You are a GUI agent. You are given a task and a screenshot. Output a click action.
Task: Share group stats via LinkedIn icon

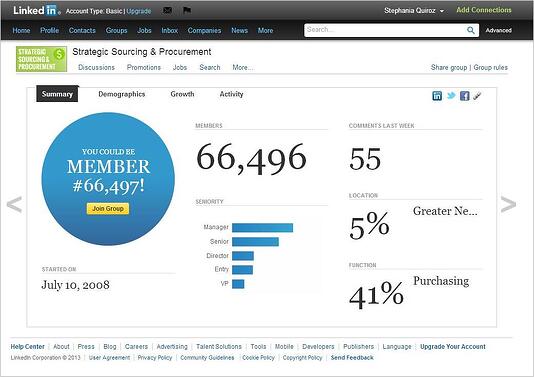[x=437, y=96]
